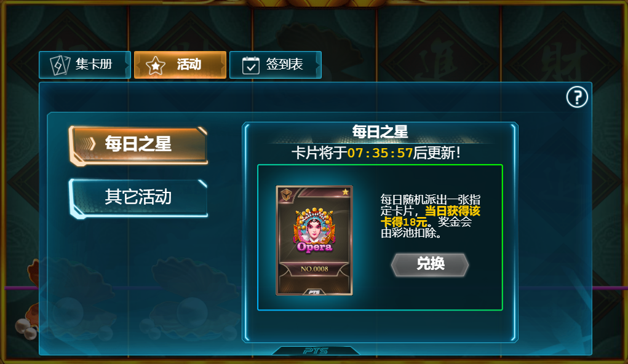Click the Opera character portrait on the card
The image size is (628, 364).
tap(314, 230)
